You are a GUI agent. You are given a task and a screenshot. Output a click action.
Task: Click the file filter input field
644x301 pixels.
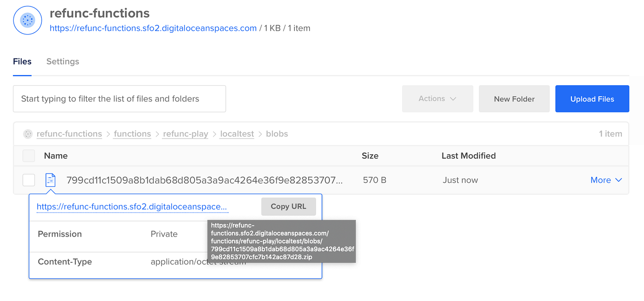click(x=120, y=98)
